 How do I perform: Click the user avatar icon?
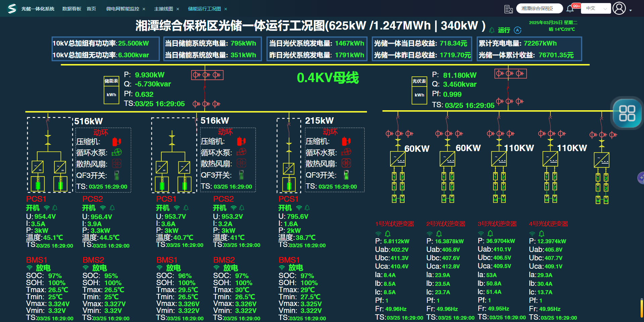tap(619, 8)
